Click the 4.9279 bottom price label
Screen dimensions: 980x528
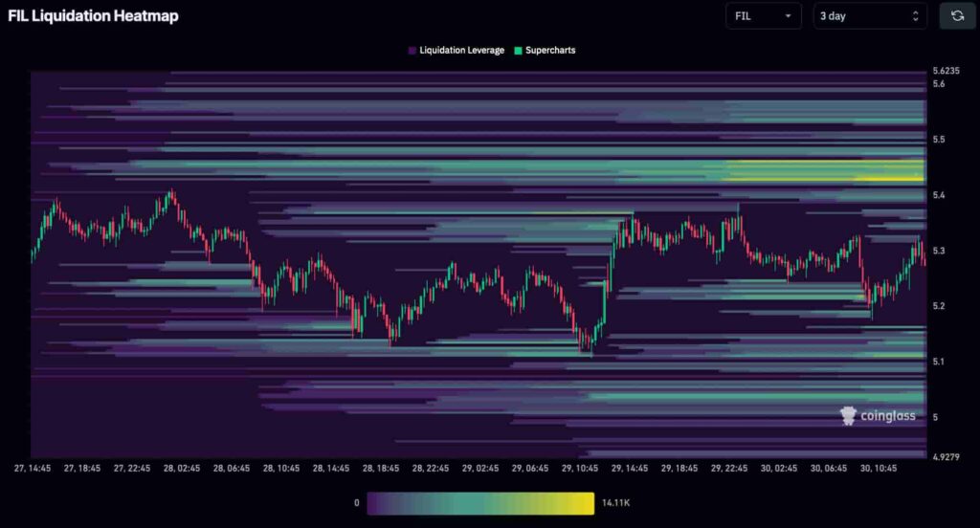(946, 457)
